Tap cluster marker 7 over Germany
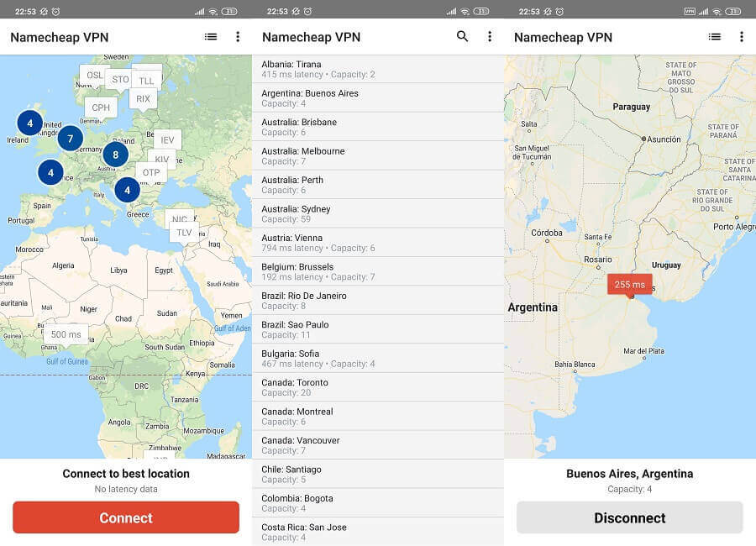Screen dimensions: 756x546 coord(71,139)
